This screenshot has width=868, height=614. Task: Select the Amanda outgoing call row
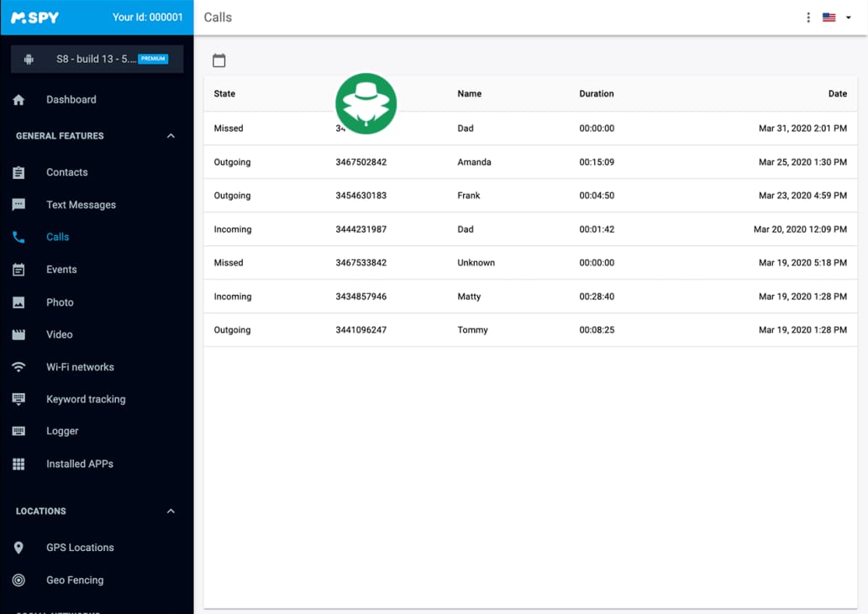pos(529,162)
